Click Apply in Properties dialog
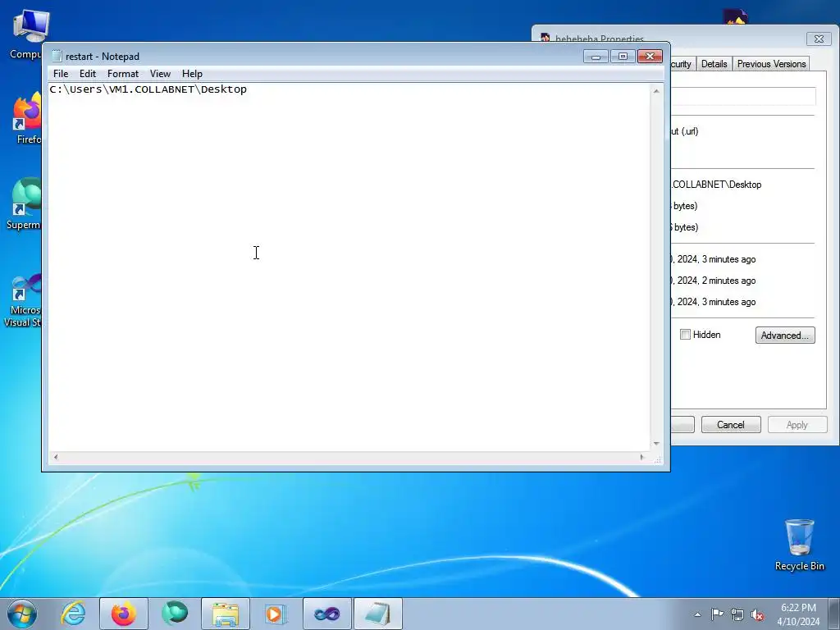The image size is (840, 630). pyautogui.click(x=797, y=425)
